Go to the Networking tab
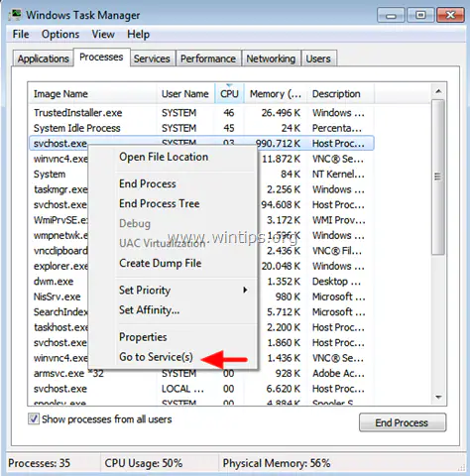Viewport: 470px width, 476px height. point(271,59)
